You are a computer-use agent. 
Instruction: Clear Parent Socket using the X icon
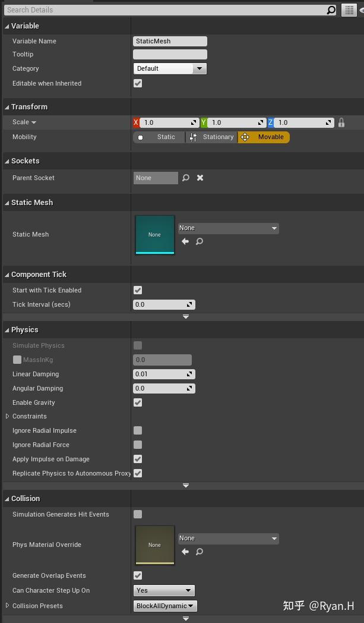click(200, 178)
